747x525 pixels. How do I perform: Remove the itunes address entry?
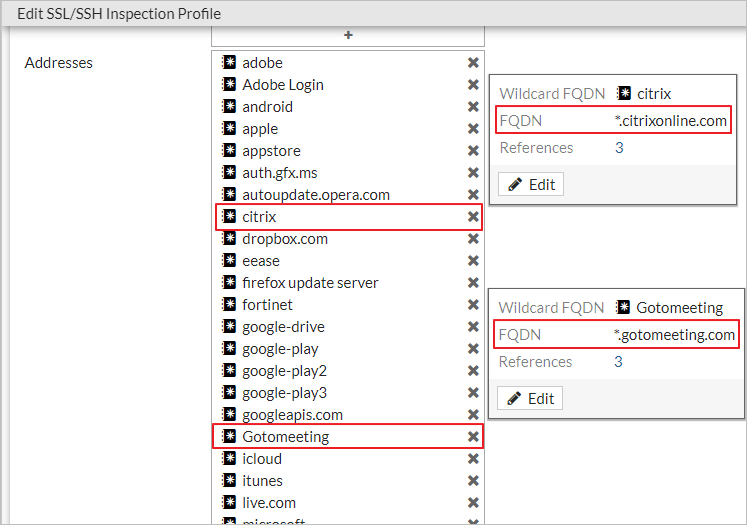click(x=473, y=481)
